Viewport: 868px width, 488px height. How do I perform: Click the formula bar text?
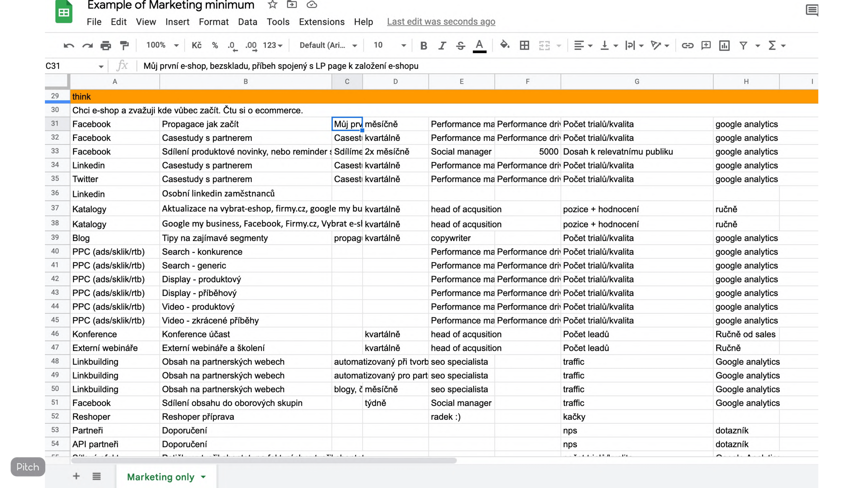[x=281, y=66]
